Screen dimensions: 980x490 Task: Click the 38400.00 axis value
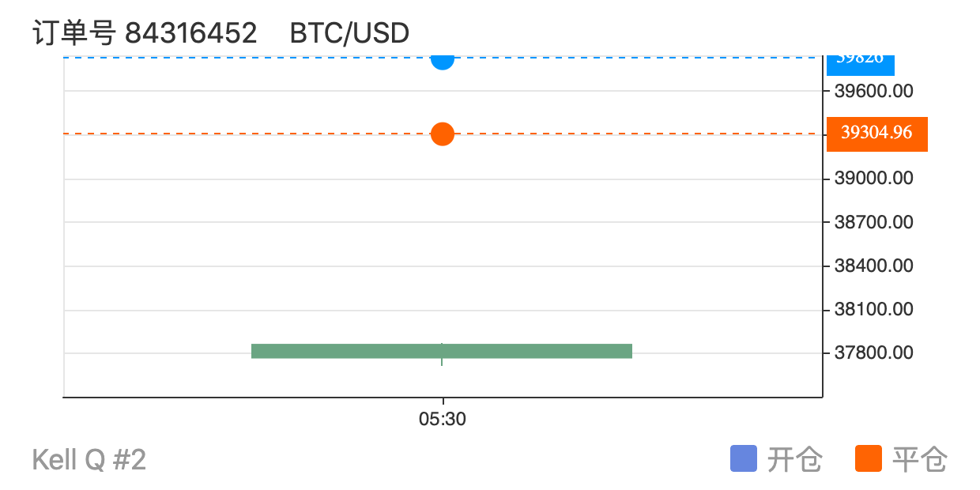click(x=874, y=266)
